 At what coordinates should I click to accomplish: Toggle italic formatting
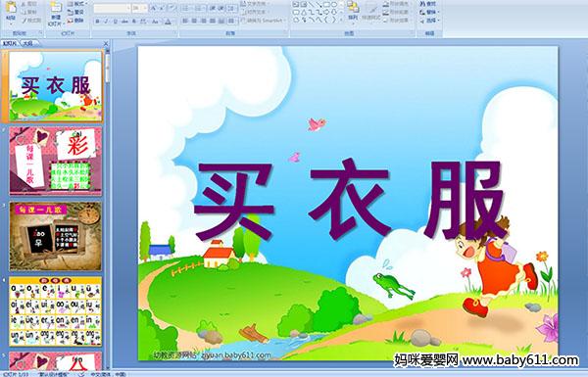(106, 22)
